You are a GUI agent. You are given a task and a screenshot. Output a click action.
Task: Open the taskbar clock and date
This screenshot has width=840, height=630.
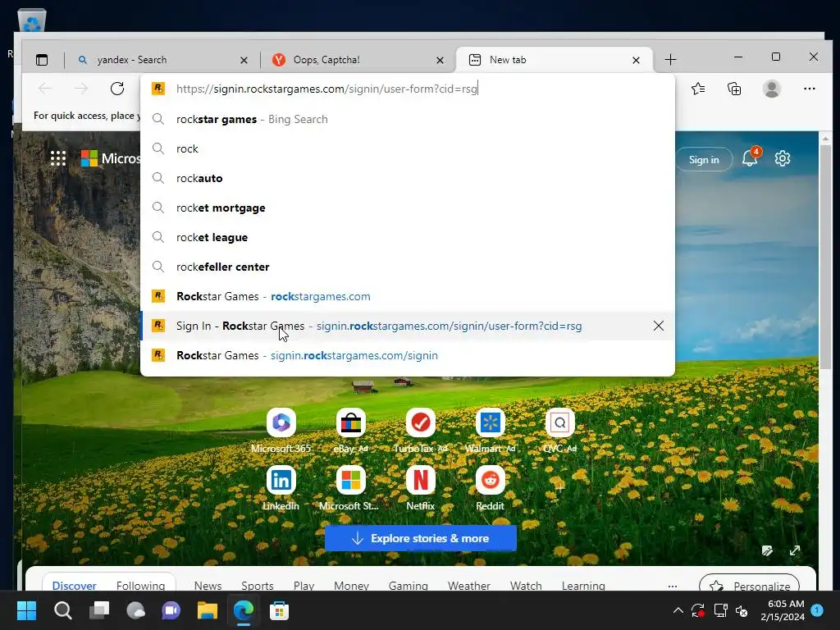click(x=782, y=610)
